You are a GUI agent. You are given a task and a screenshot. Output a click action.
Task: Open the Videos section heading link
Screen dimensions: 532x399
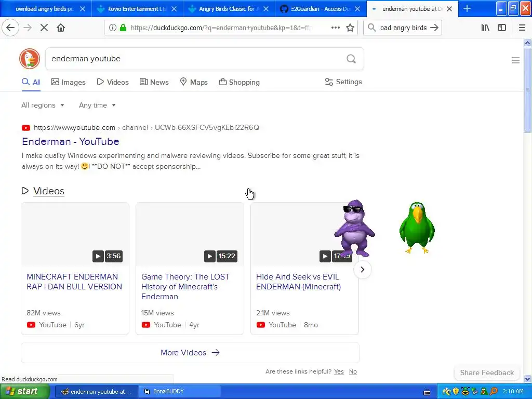tap(49, 191)
